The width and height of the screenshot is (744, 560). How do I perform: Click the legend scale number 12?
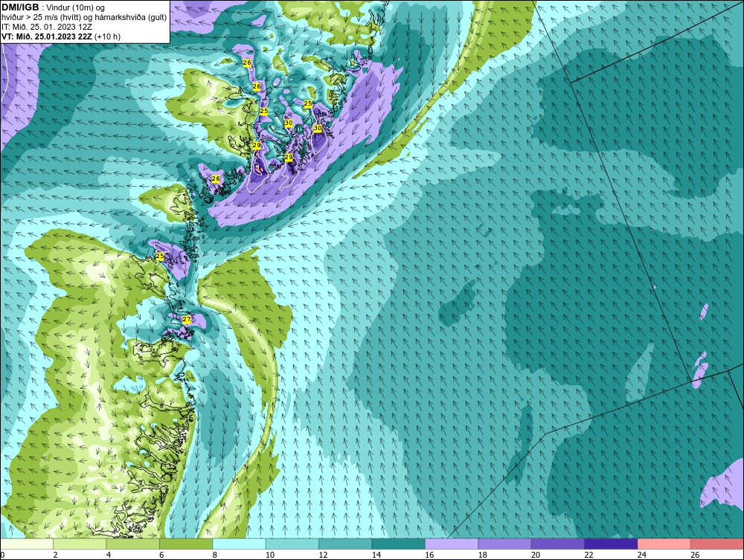point(323,555)
